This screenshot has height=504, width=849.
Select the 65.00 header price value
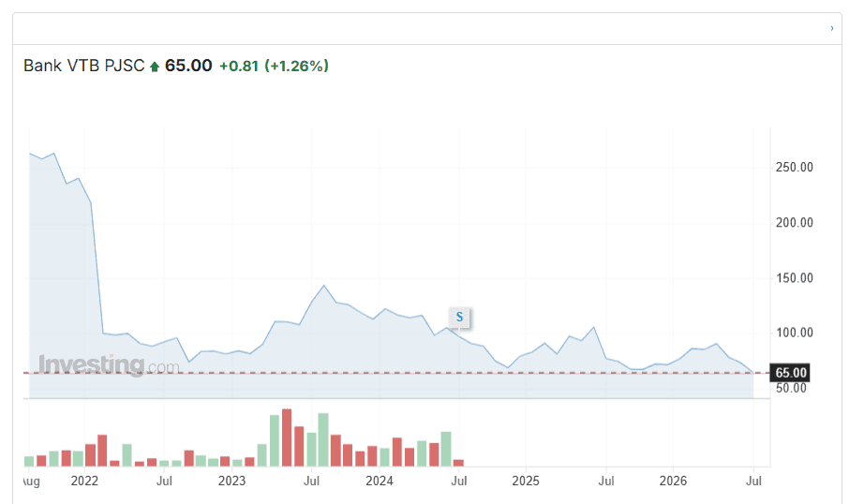pyautogui.click(x=188, y=66)
